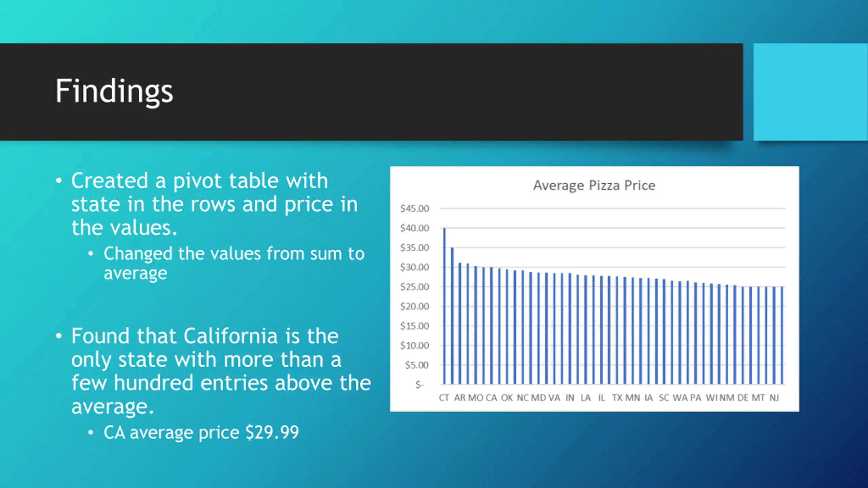Select the TX x-axis label
Screen dimensions: 868x488
[617, 398]
